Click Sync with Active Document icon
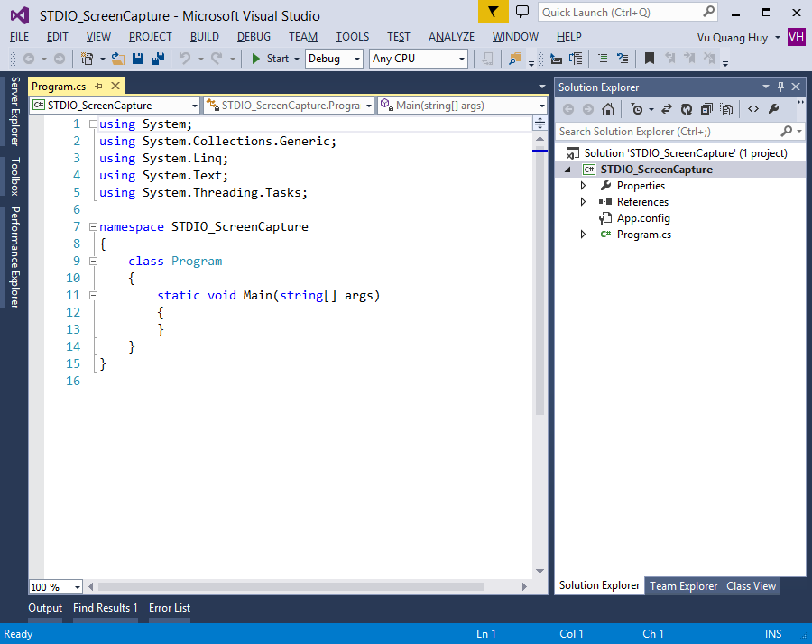812x644 pixels. (x=667, y=109)
